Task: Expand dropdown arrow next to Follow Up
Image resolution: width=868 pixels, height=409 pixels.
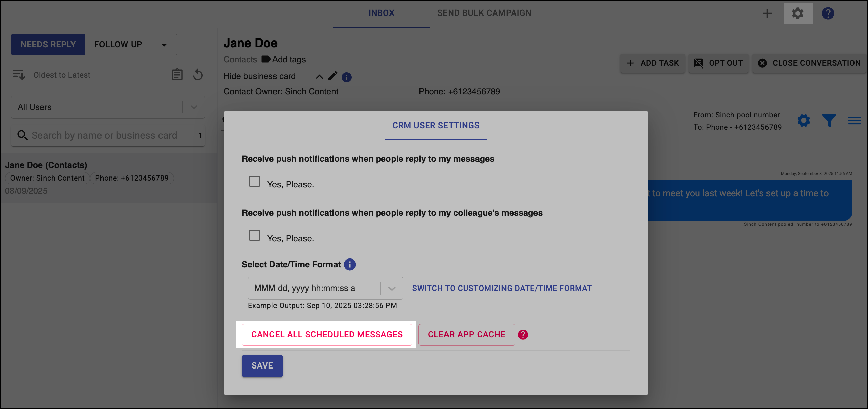Action: coord(164,45)
